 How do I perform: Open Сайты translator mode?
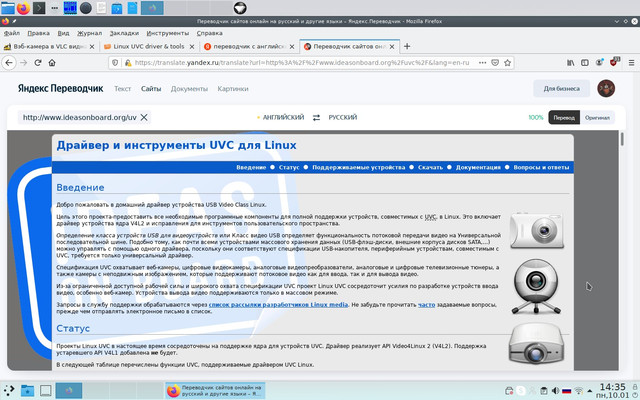(x=151, y=89)
